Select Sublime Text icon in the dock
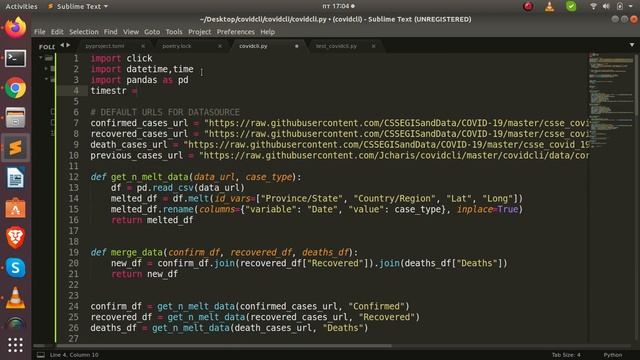This screenshot has height=360, width=640. coord(16,148)
